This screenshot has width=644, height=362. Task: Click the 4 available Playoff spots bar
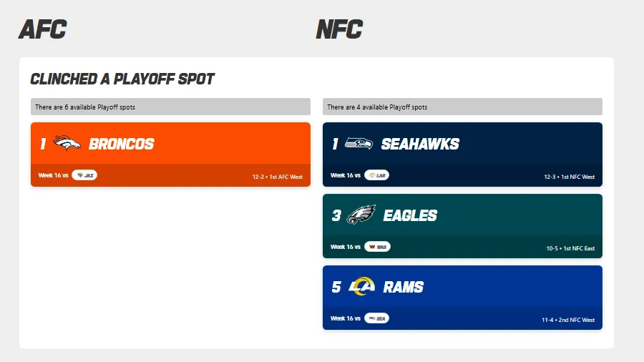[462, 107]
